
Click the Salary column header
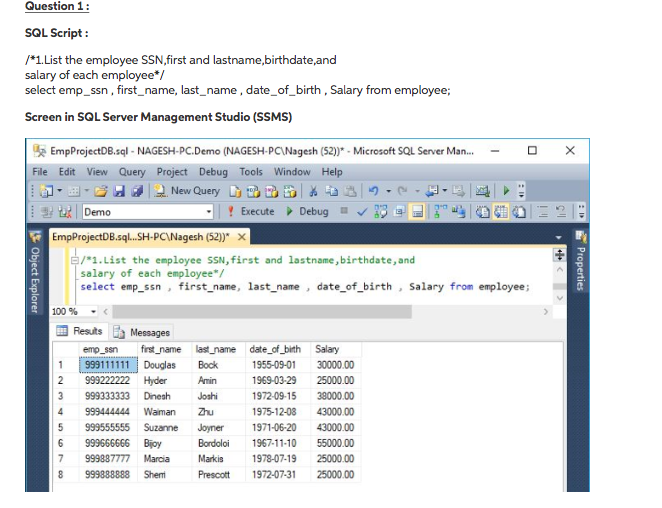click(x=336, y=349)
